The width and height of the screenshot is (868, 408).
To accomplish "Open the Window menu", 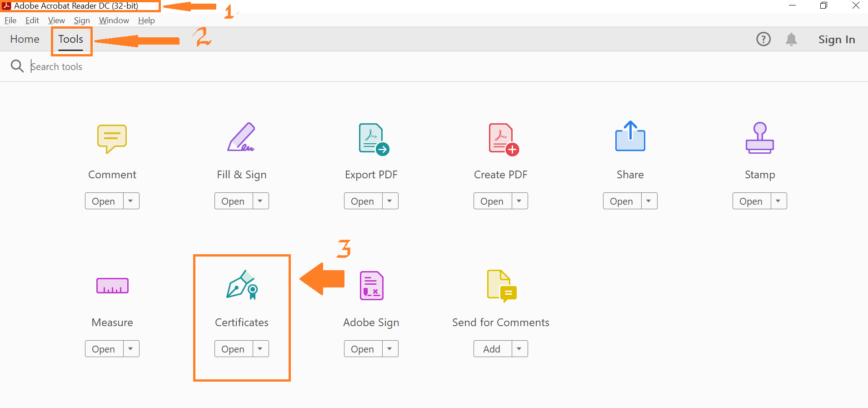I will pos(114,20).
